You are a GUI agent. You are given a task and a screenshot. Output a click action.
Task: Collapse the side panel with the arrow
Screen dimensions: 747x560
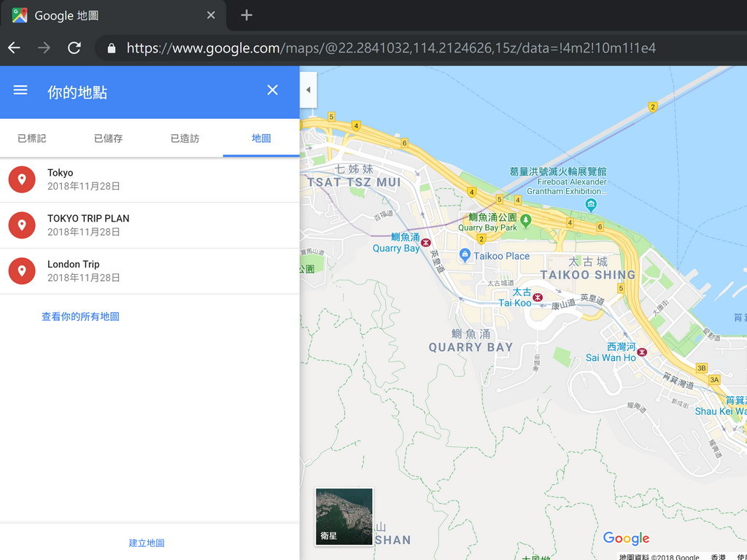tap(308, 90)
